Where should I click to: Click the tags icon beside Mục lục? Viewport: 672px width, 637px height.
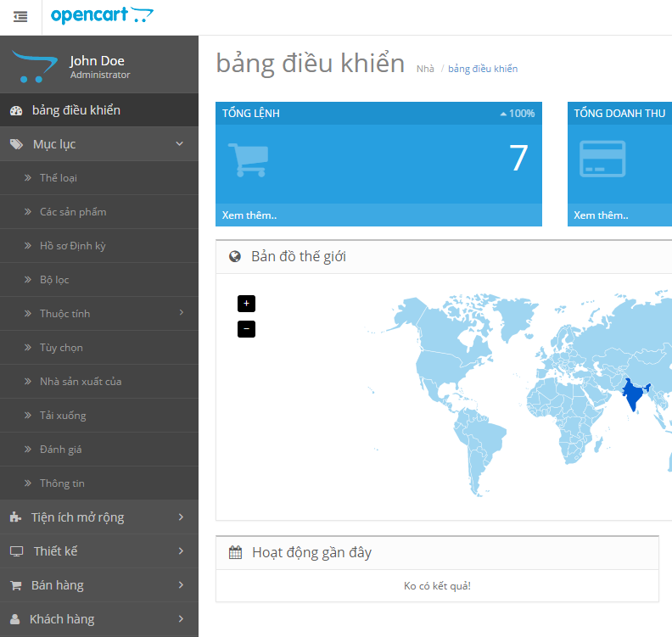pyautogui.click(x=16, y=144)
